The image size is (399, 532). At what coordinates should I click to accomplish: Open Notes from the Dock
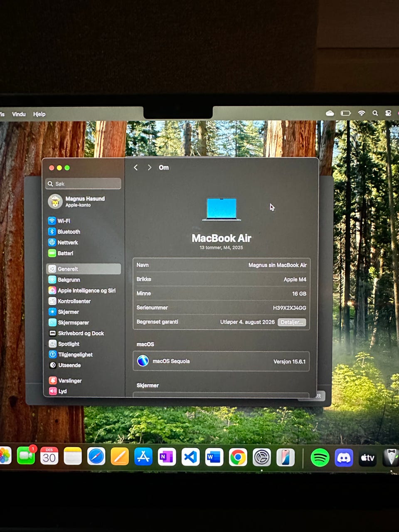click(x=73, y=456)
